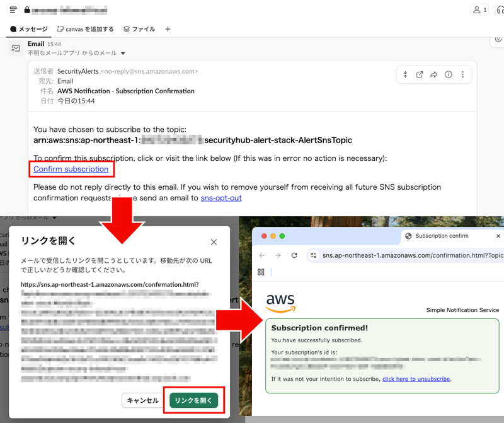Click the 今日の15:44 date text
Viewport: 504px width, 423px height.
coord(76,101)
